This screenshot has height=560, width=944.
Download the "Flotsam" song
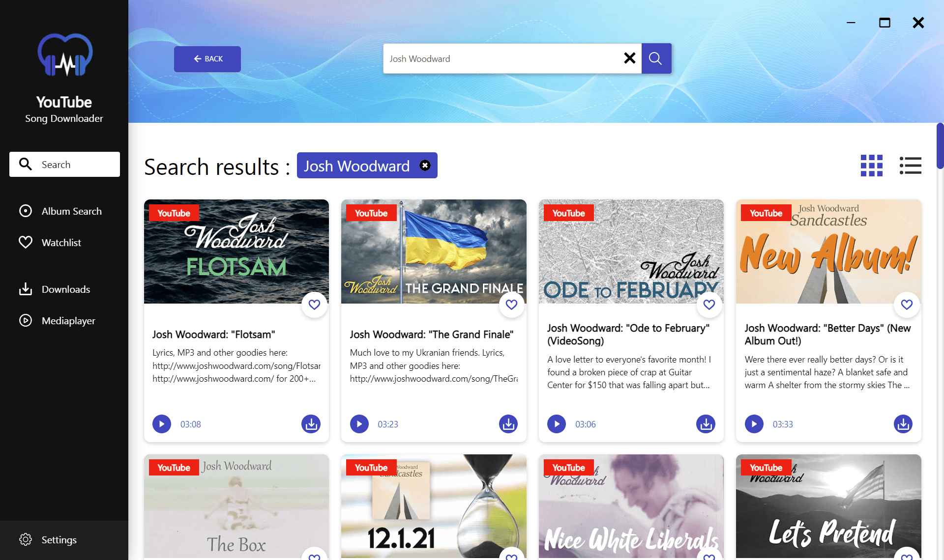[x=311, y=424]
